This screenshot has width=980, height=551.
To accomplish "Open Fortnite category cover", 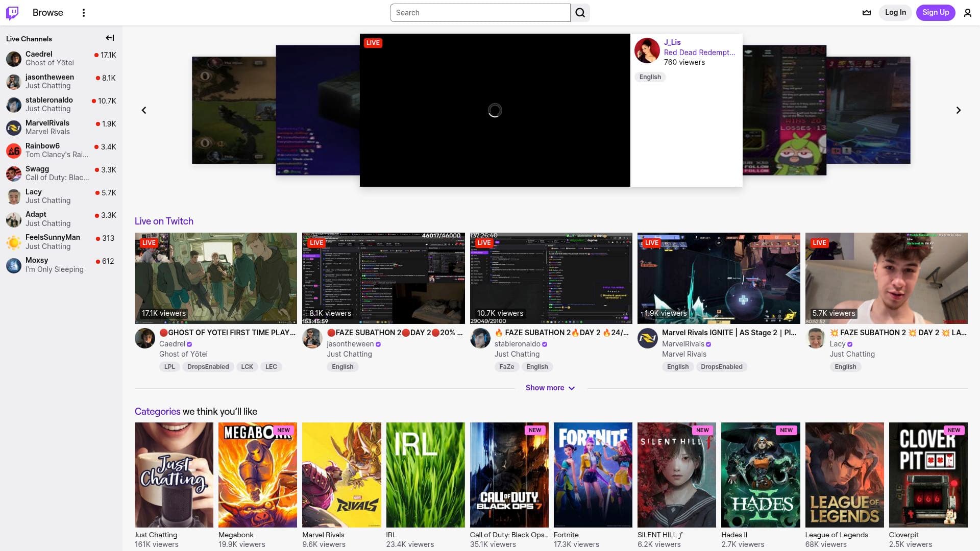I will coord(593,475).
